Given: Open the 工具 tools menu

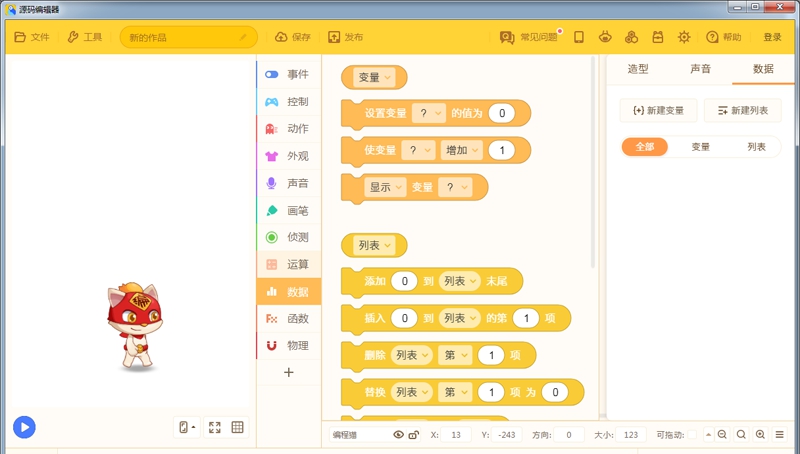Looking at the screenshot, I should coord(85,37).
